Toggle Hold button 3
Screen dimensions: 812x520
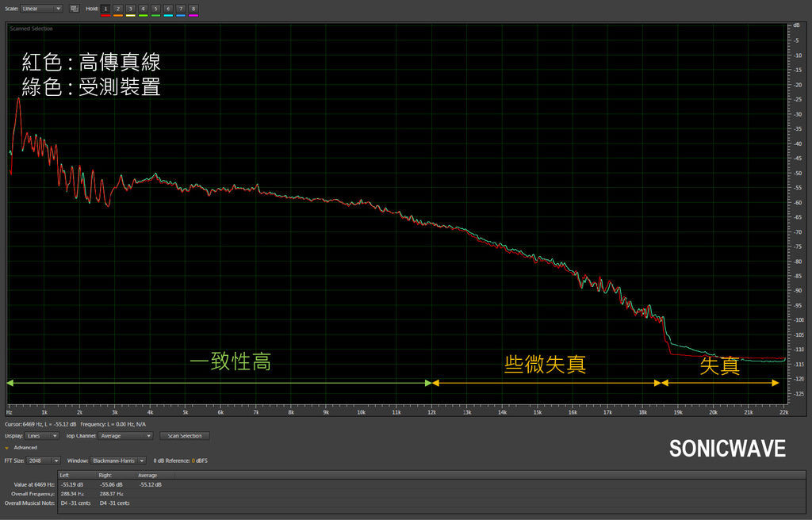click(x=130, y=8)
